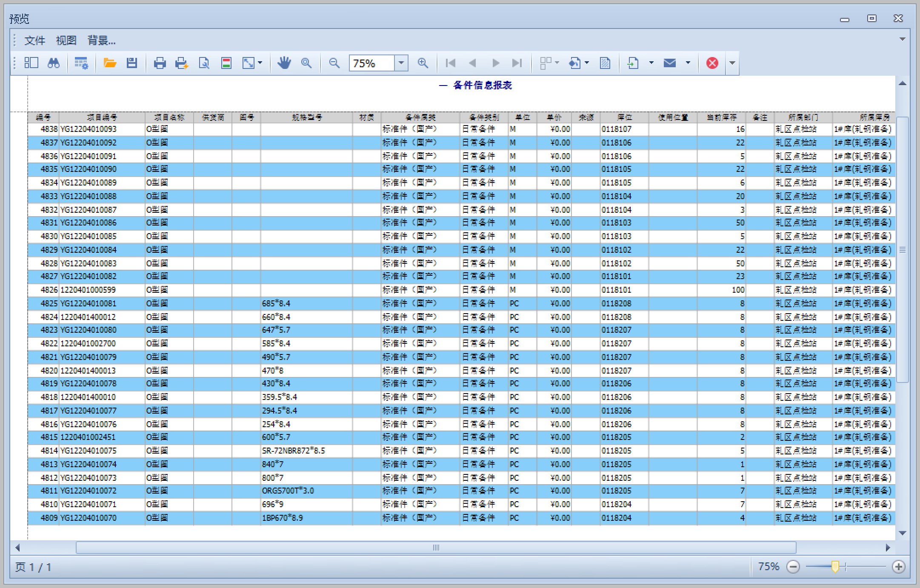Go to first page arrow
Viewport: 920px width, 588px height.
coord(451,63)
